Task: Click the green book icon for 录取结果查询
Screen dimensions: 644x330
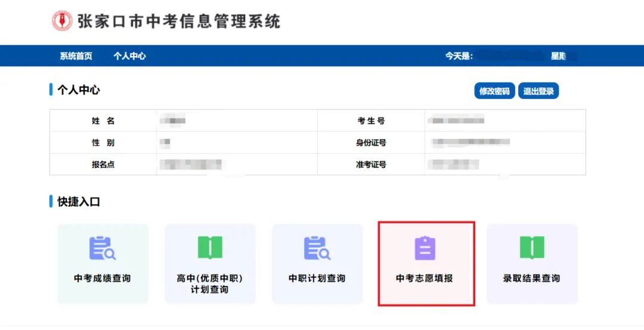Action: click(x=532, y=248)
